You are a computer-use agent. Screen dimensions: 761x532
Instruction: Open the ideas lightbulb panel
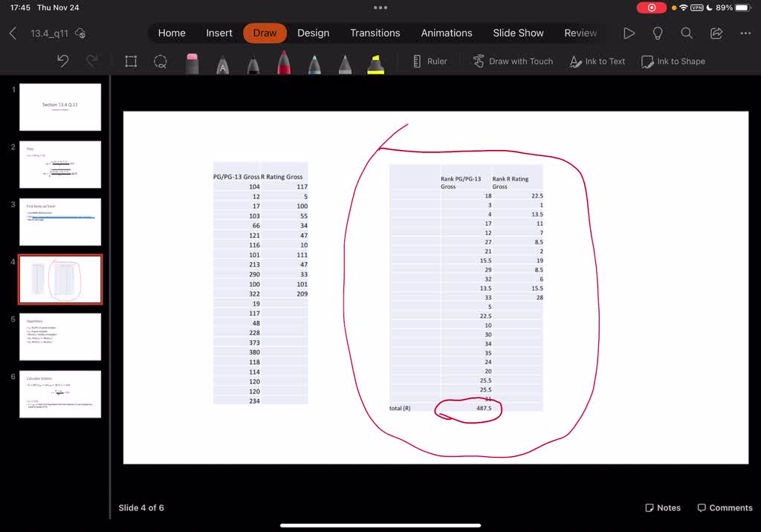[x=658, y=33]
